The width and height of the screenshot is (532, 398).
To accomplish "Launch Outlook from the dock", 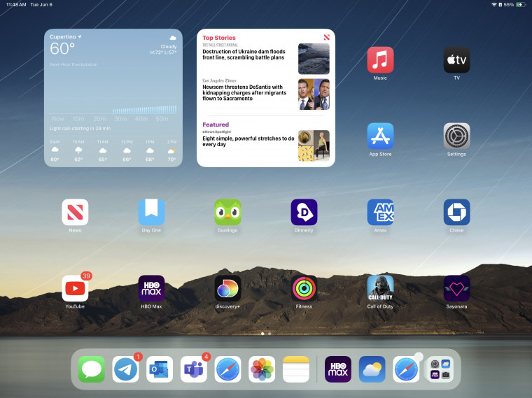I will pos(160,369).
